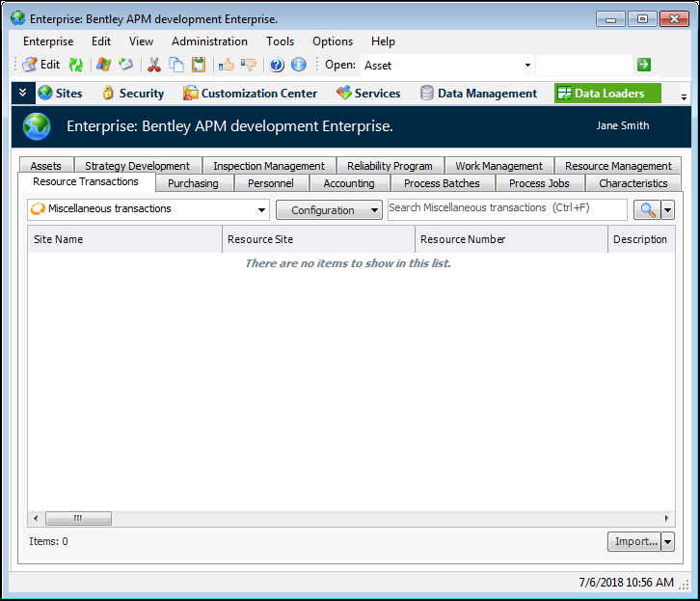Open the Enterprise menu
700x601 pixels.
coord(48,41)
